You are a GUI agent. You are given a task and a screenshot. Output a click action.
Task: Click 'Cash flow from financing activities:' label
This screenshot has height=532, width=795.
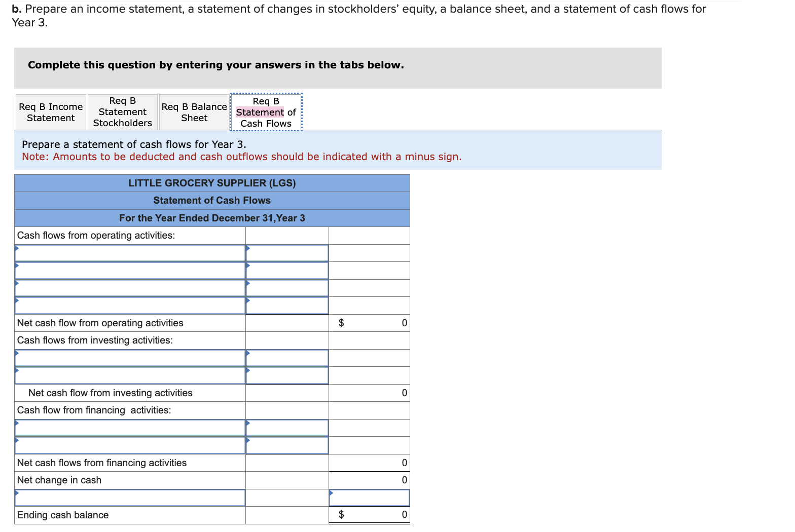tap(94, 410)
